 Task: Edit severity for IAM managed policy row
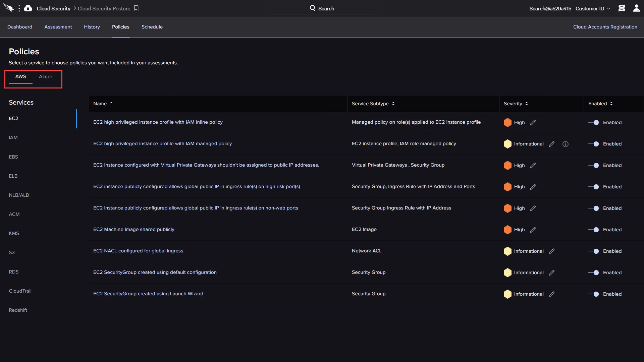click(551, 144)
